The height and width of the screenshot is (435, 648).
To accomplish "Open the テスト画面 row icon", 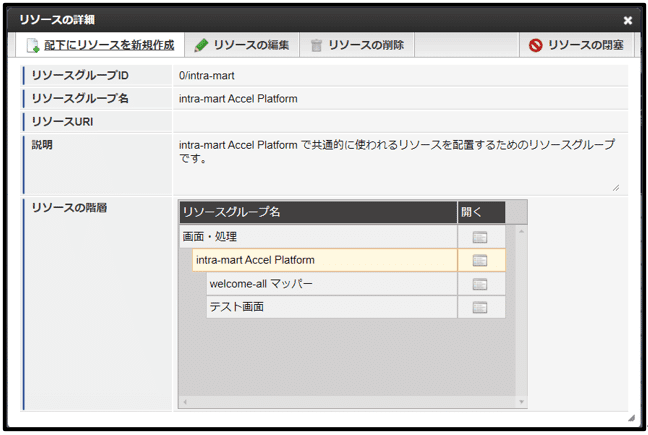I will pyautogui.click(x=480, y=307).
